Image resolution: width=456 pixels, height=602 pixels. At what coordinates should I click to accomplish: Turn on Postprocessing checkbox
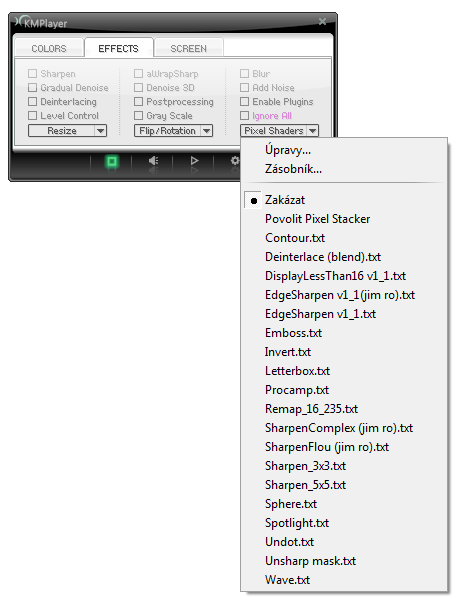point(139,101)
